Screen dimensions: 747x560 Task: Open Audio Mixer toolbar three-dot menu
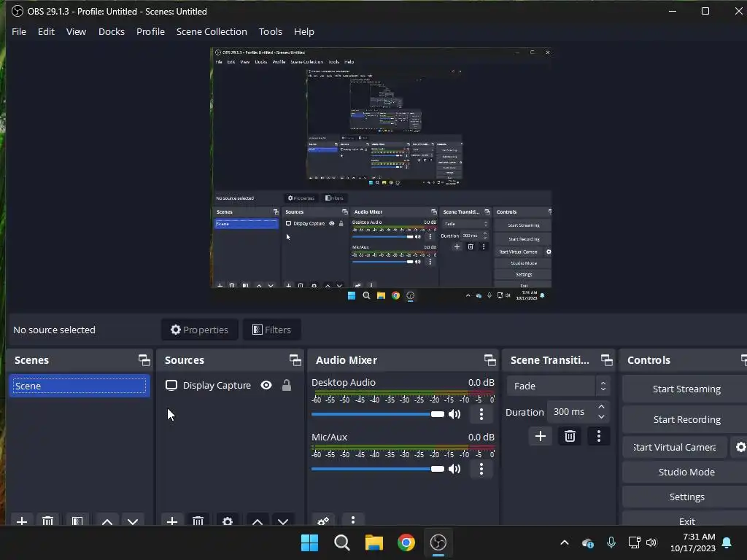point(353,521)
